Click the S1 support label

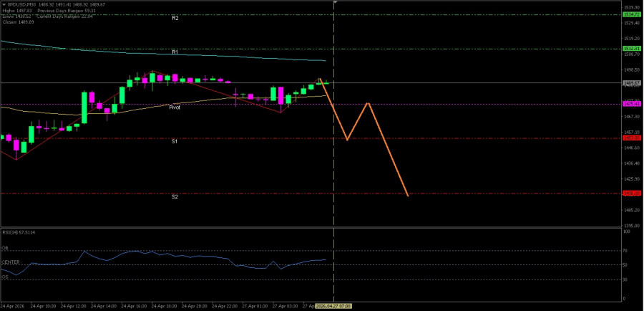tap(175, 142)
